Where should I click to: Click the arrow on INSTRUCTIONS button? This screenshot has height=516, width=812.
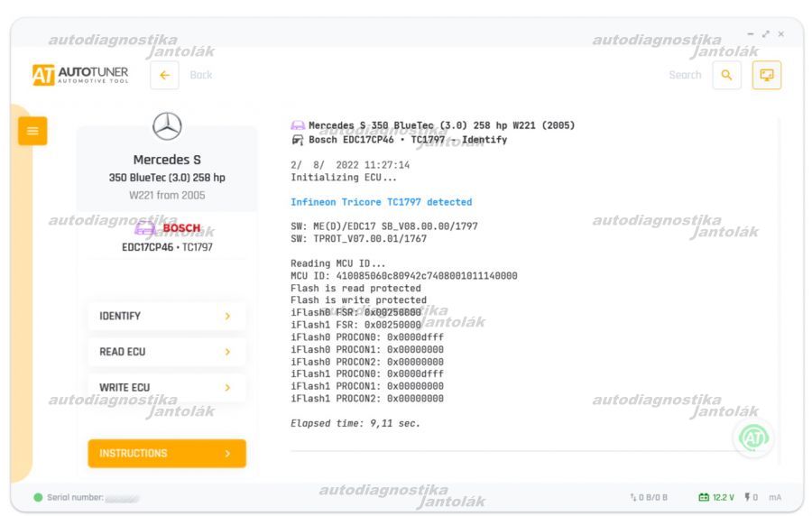tap(228, 454)
